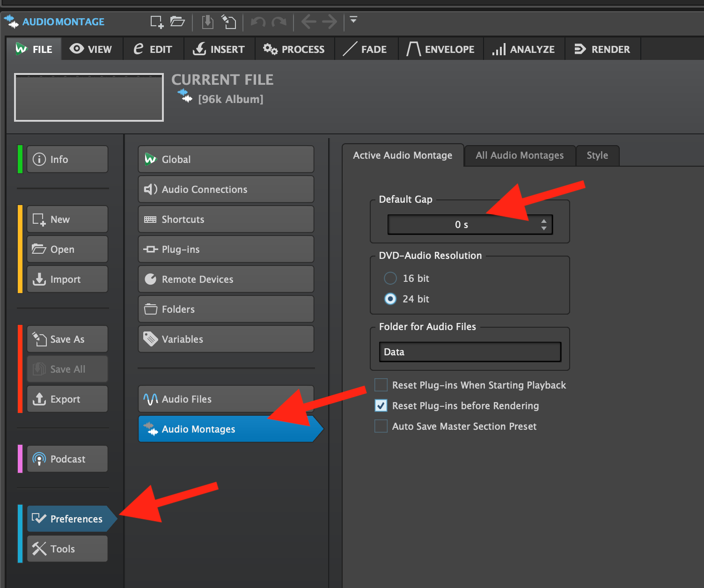This screenshot has width=704, height=588.
Task: Open the Style tab
Action: [x=598, y=155]
